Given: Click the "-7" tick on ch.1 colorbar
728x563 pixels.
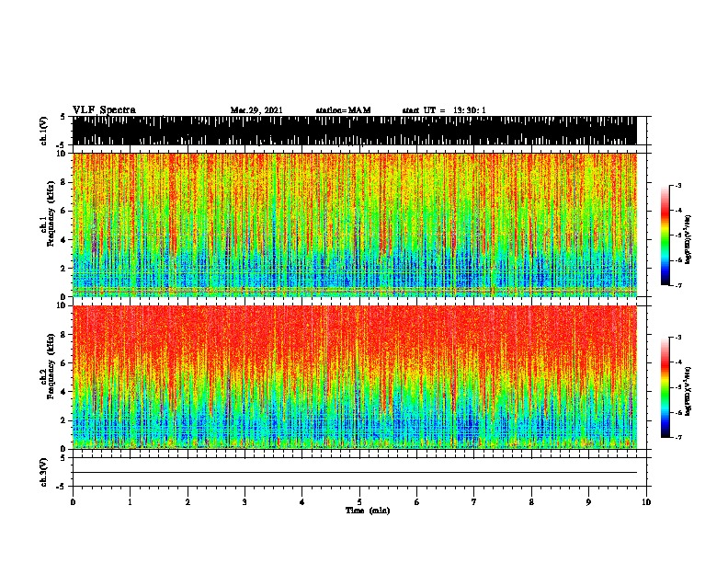Looking at the screenshot, I should click(678, 285).
